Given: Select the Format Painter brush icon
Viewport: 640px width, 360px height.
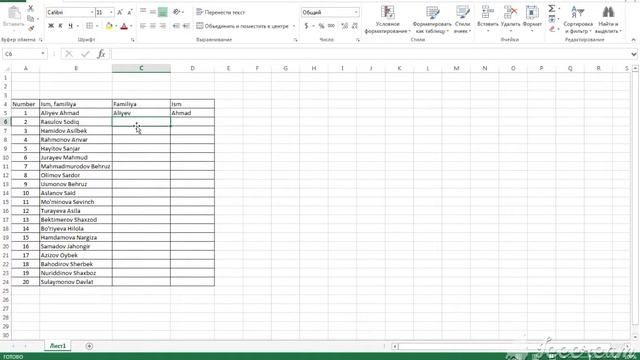Looking at the screenshot, I should [x=31, y=28].
